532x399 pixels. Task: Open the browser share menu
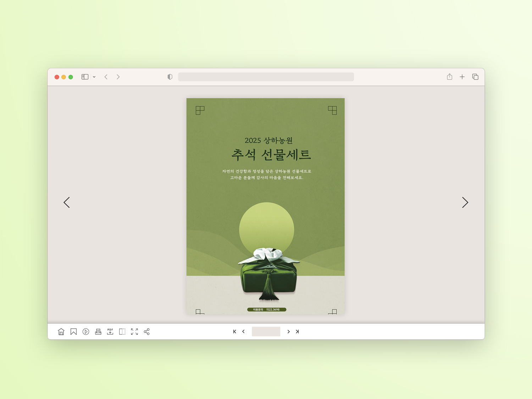pos(450,77)
